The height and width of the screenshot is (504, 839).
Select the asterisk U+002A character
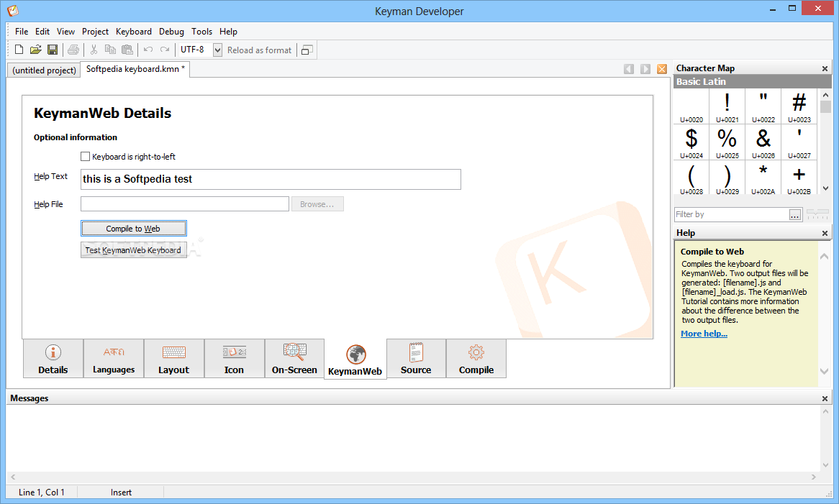pyautogui.click(x=763, y=178)
